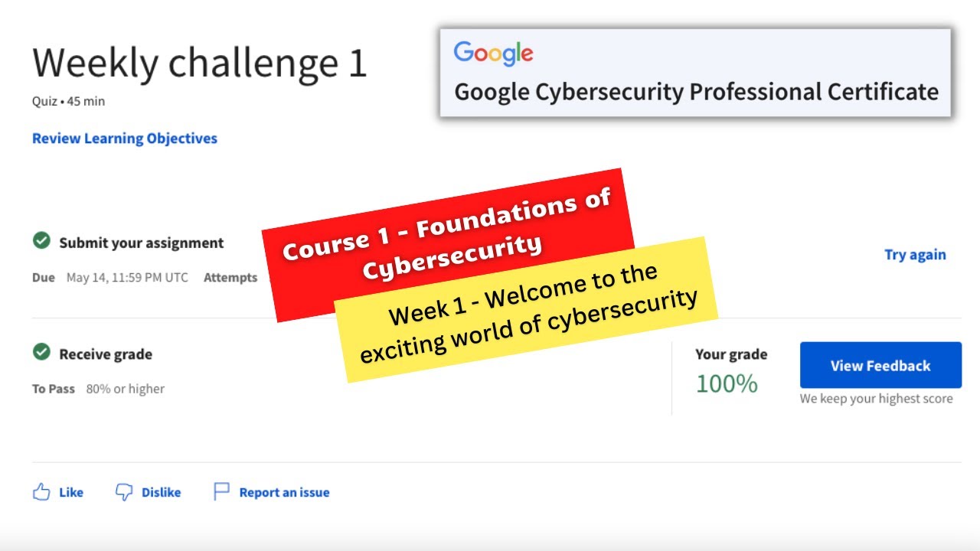Screen dimensions: 980x551
Task: Click the Receive grade heading
Action: (x=106, y=354)
